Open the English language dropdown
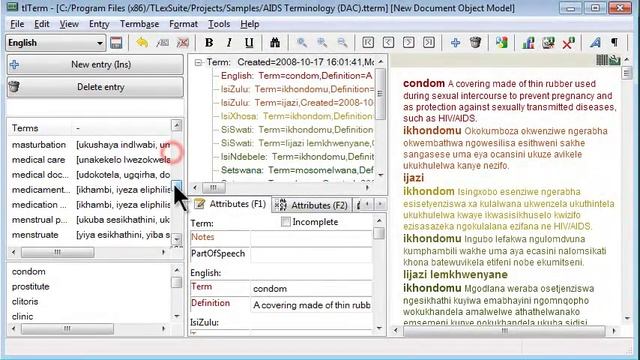Image resolution: width=640 pixels, height=360 pixels. click(56, 43)
